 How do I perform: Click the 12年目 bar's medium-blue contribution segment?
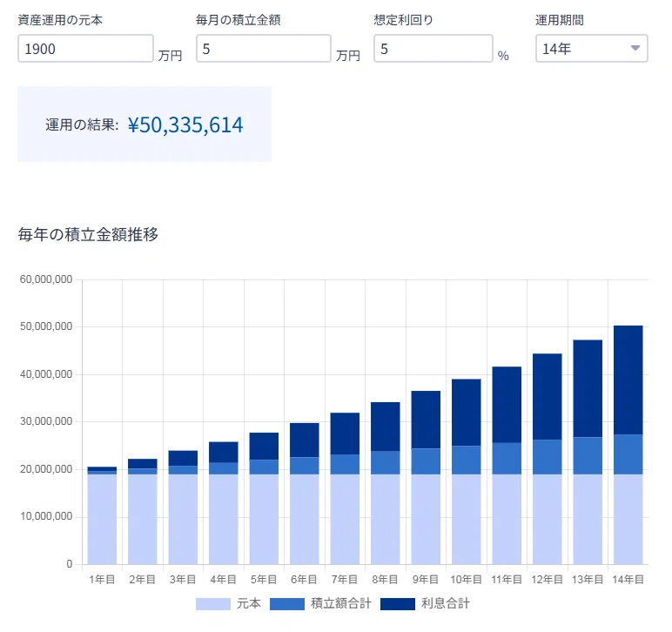[x=547, y=456]
